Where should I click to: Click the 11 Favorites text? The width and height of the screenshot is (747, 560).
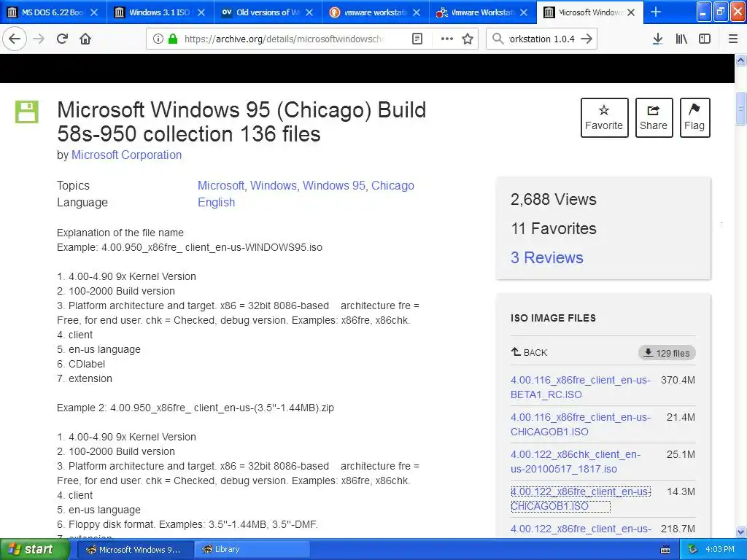(x=554, y=228)
